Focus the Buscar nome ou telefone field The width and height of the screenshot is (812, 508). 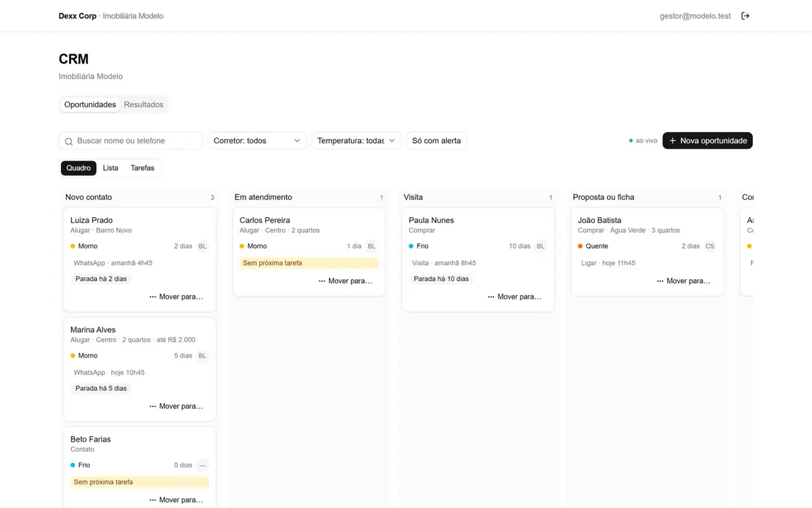131,141
